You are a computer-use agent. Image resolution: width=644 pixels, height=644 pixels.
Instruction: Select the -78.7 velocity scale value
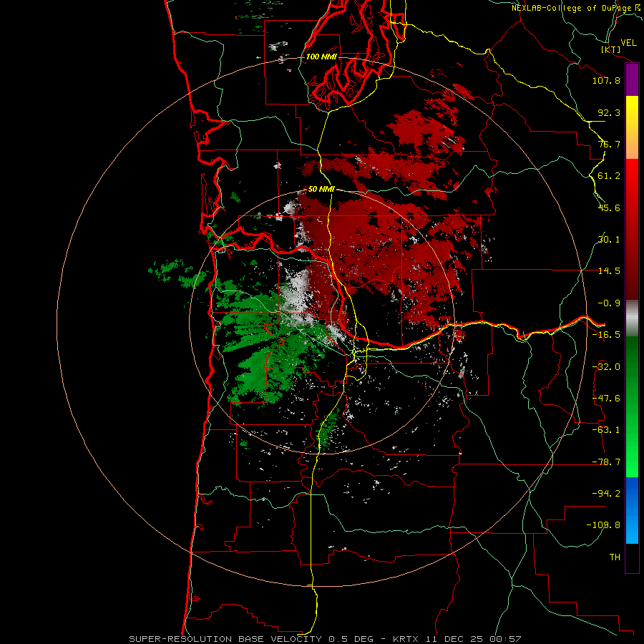[606, 462]
